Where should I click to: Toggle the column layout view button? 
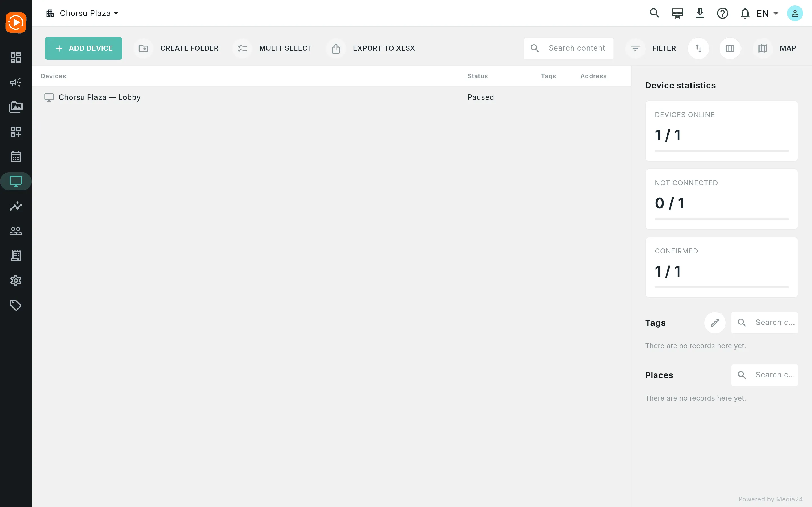(x=730, y=48)
